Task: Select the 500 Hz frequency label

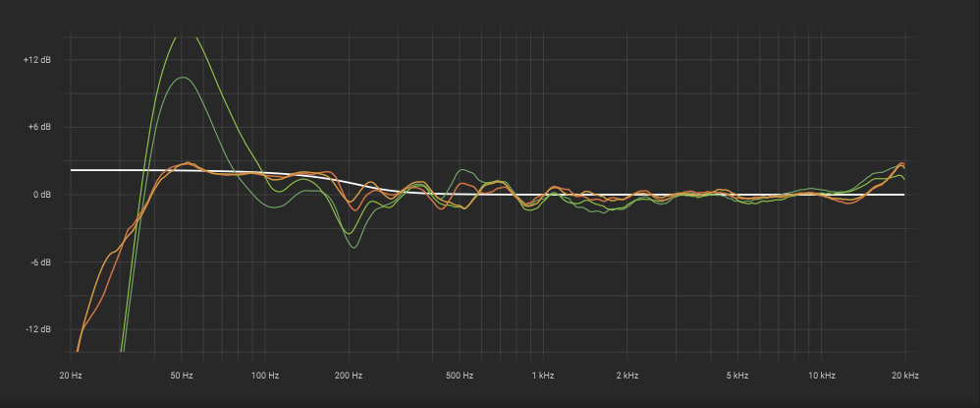Action: (x=460, y=376)
